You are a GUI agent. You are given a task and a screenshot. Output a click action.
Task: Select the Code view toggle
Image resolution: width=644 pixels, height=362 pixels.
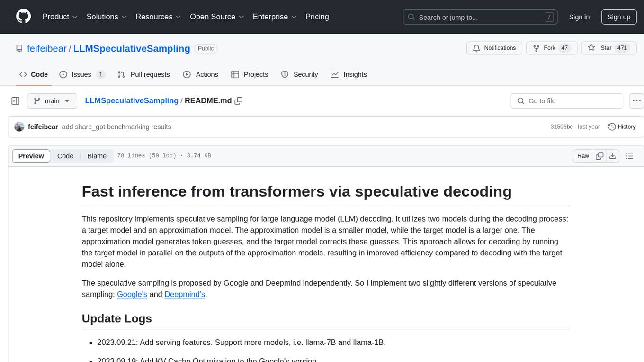65,156
